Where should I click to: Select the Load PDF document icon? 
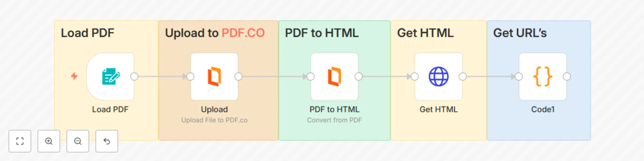tap(111, 76)
